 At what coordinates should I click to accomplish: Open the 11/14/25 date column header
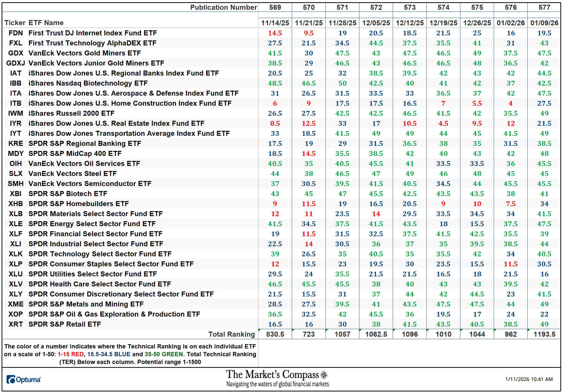[x=275, y=23]
